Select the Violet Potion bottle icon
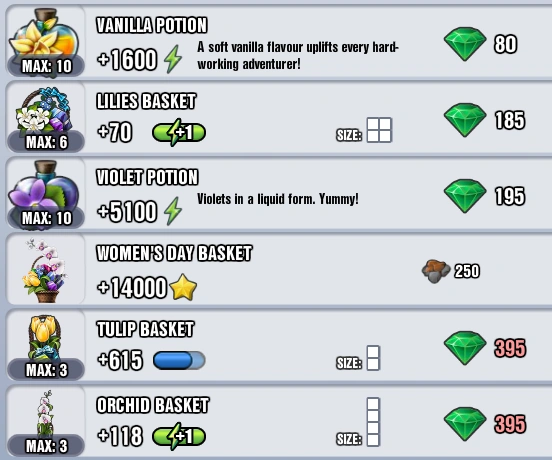This screenshot has height=460, width=552. click(x=44, y=187)
